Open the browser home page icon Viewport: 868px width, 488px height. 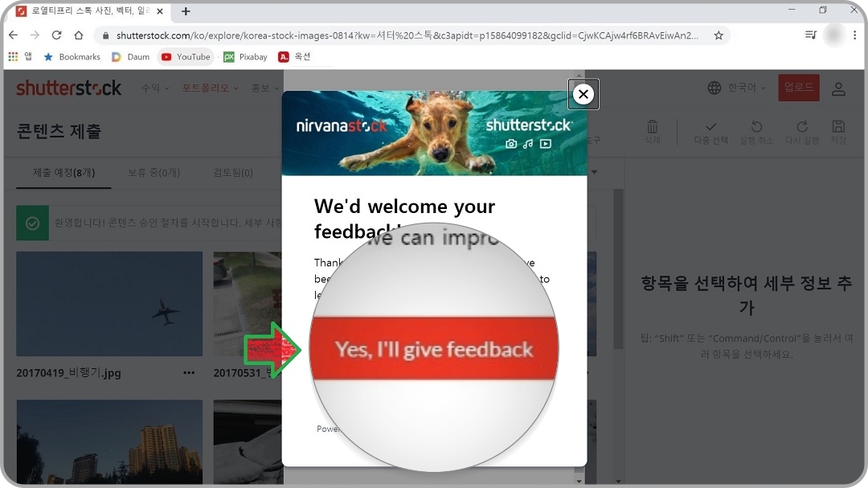tap(79, 35)
